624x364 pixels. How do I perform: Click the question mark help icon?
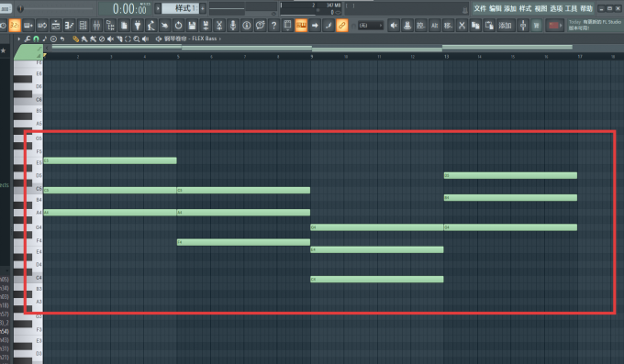[273, 26]
